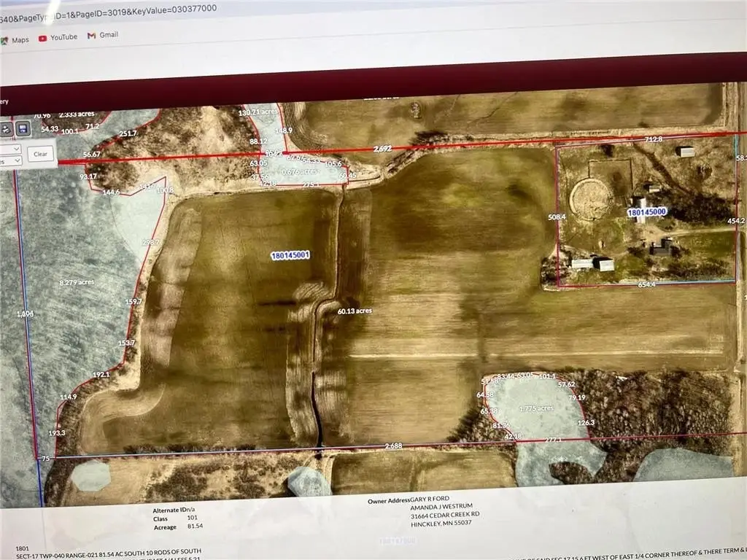Screen dimensions: 747x560
Task: Click the 60.13 acres label
Action: pos(355,310)
